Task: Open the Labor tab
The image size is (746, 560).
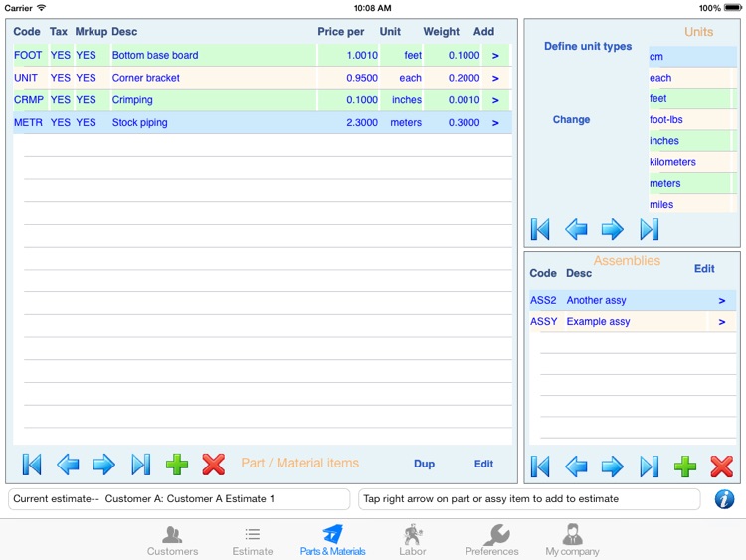Action: point(413,541)
